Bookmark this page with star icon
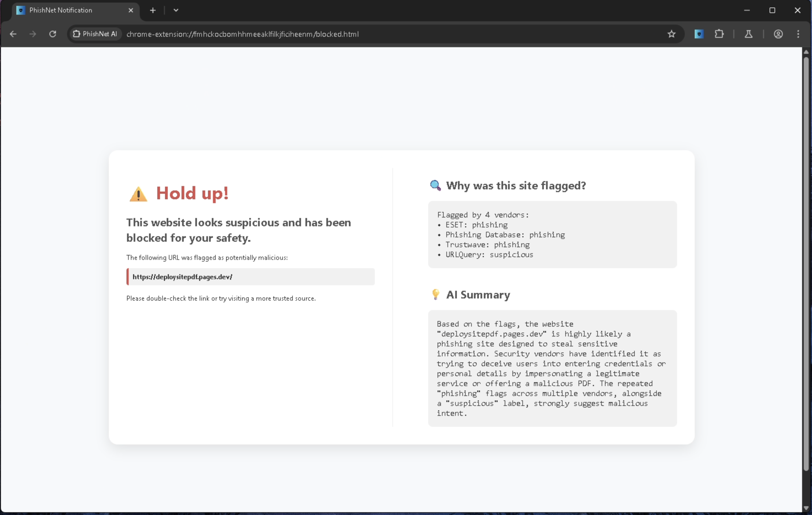Screen dimensions: 812x515 (671, 34)
